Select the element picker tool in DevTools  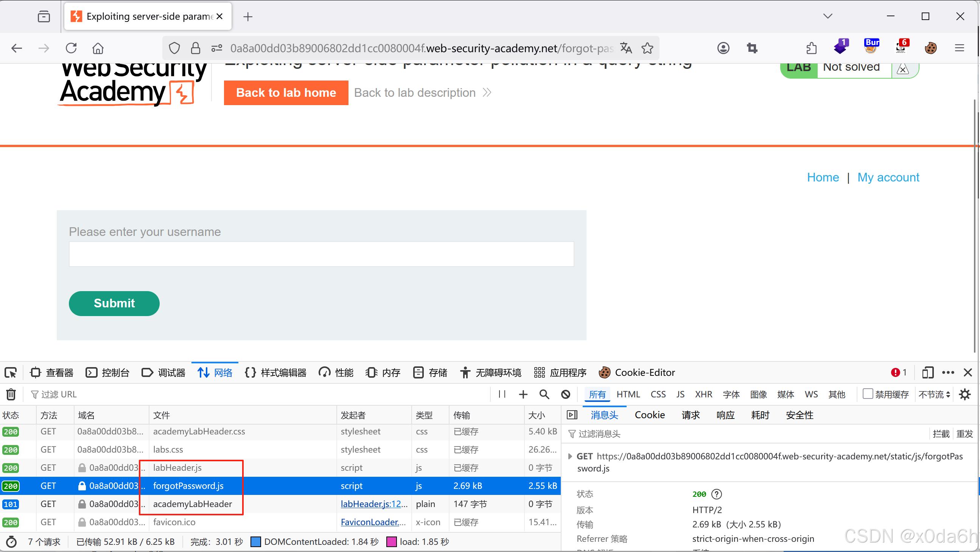10,372
